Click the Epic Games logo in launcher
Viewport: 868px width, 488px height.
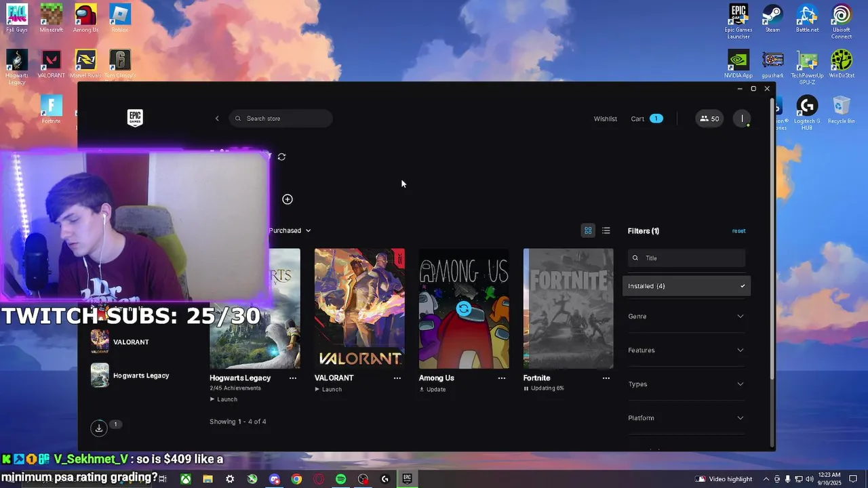pos(135,119)
